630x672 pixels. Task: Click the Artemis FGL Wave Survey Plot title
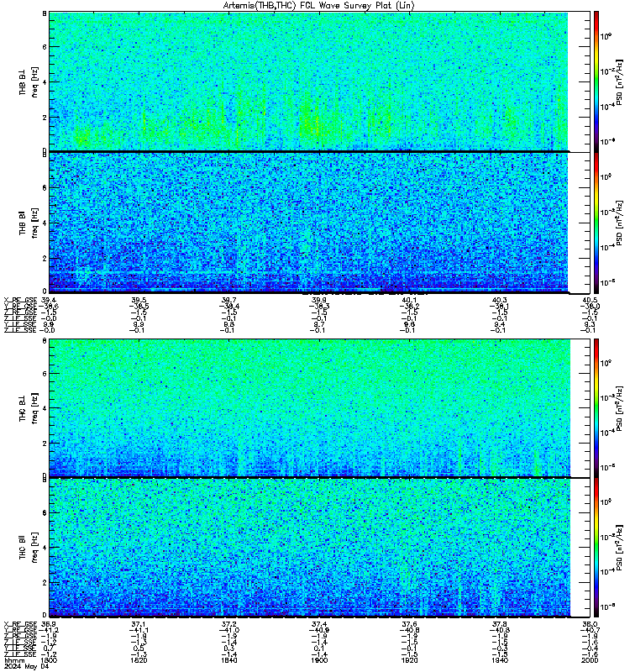tap(318, 6)
